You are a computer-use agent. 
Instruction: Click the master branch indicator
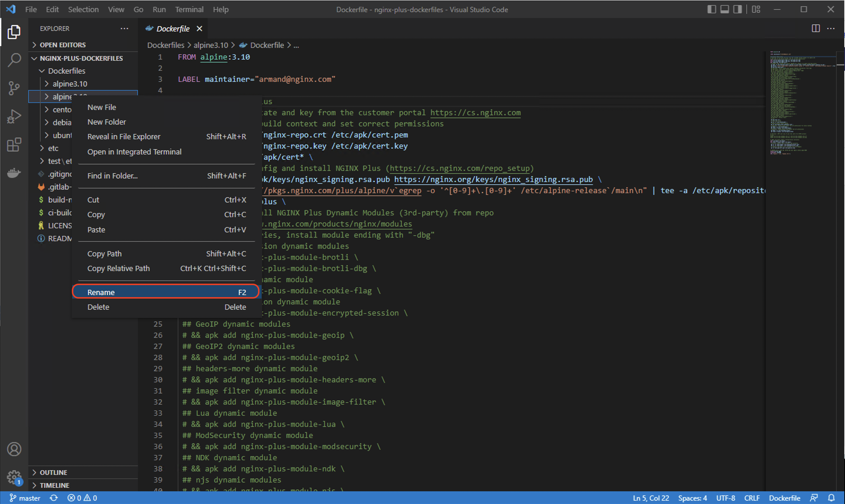tap(25, 498)
